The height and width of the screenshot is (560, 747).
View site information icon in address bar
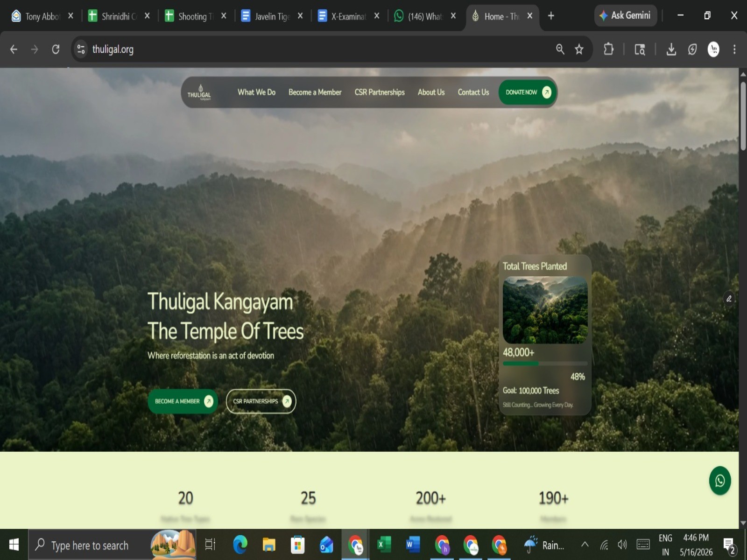tap(81, 49)
